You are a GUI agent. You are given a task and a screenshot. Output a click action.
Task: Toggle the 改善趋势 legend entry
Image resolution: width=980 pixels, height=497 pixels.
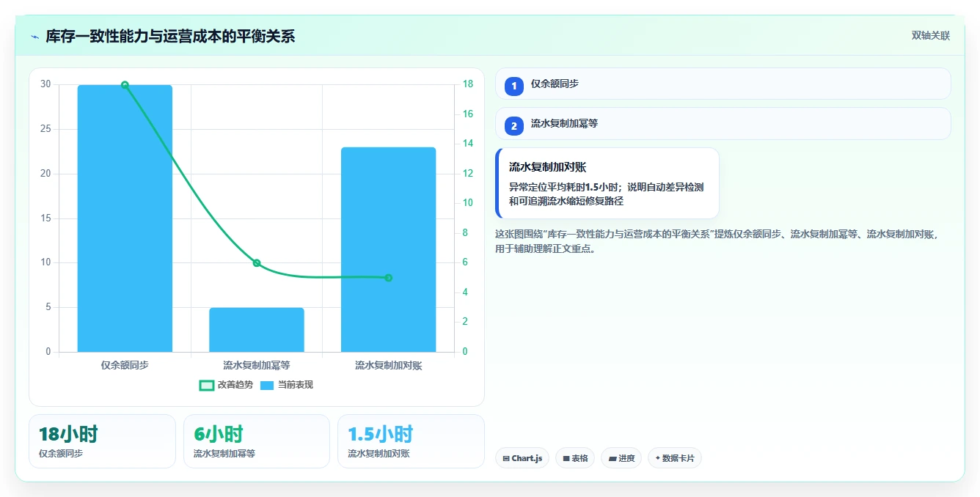point(226,385)
